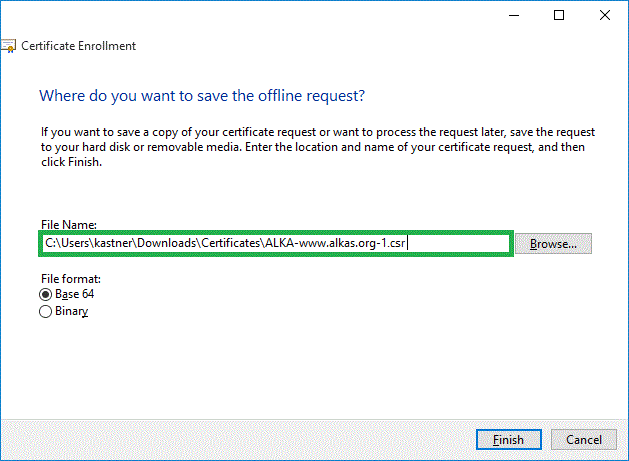Screen dimensions: 629x461
Task: Click the File format label
Action: 71,278
